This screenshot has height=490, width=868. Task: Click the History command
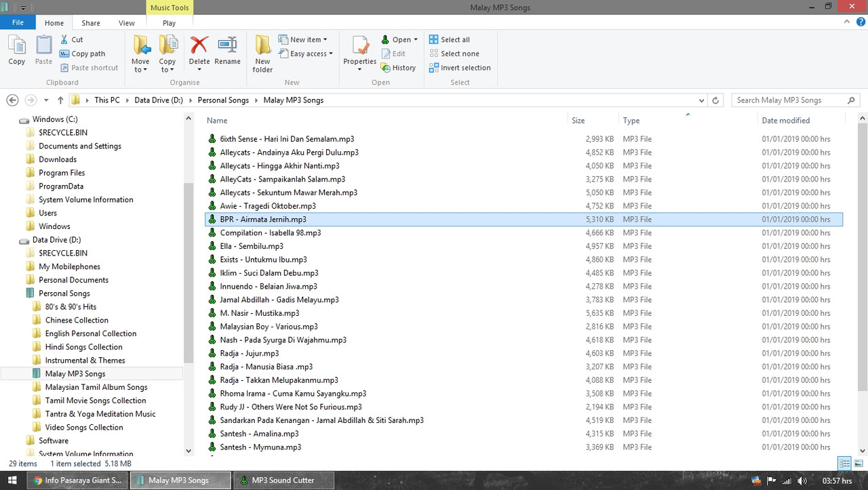(398, 68)
